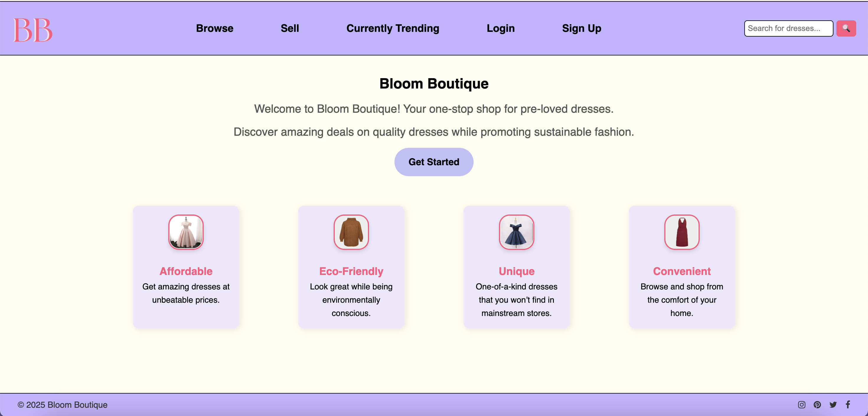Click the Affordable card heading
868x416 pixels.
click(186, 271)
